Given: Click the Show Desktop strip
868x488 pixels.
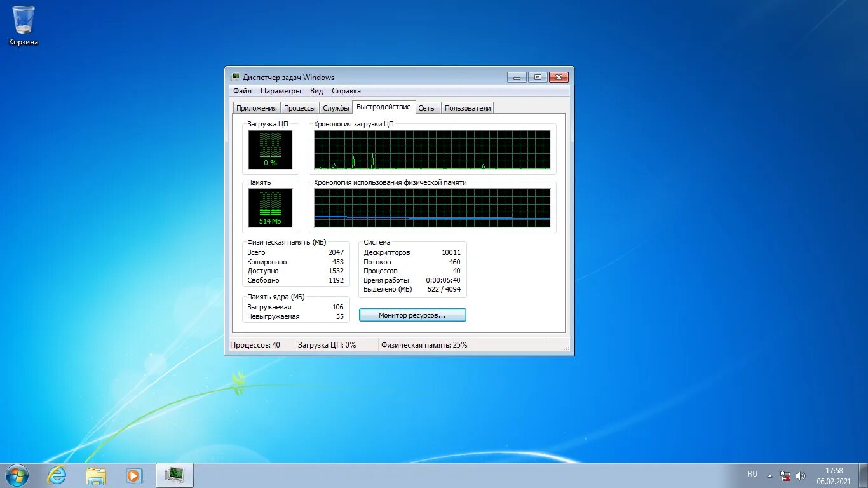Looking at the screenshot, I should tap(863, 475).
